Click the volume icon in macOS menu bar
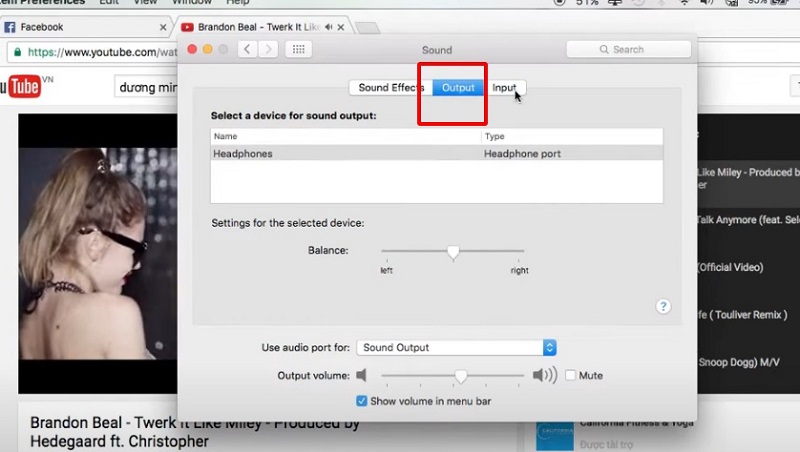 click(706, 3)
